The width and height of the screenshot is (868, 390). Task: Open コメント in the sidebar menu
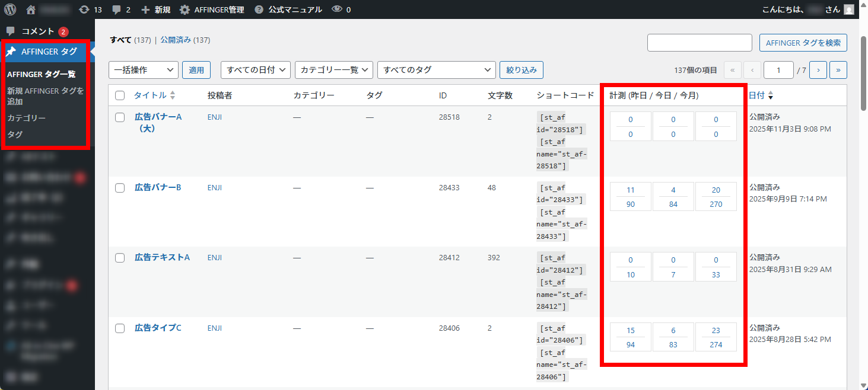(x=38, y=31)
